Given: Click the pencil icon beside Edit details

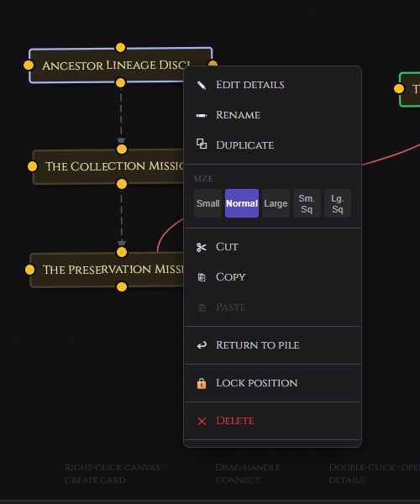Looking at the screenshot, I should coord(202,85).
